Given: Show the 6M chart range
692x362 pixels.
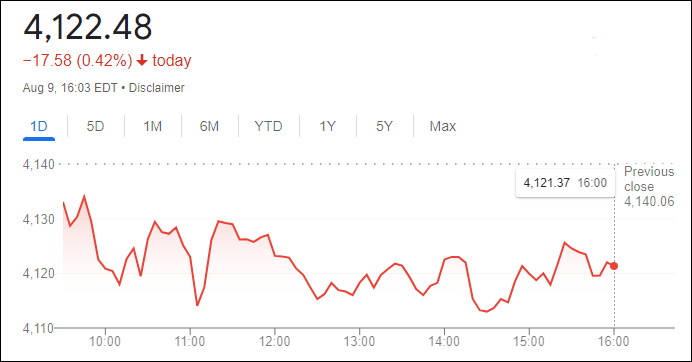Looking at the screenshot, I should pyautogui.click(x=209, y=127).
